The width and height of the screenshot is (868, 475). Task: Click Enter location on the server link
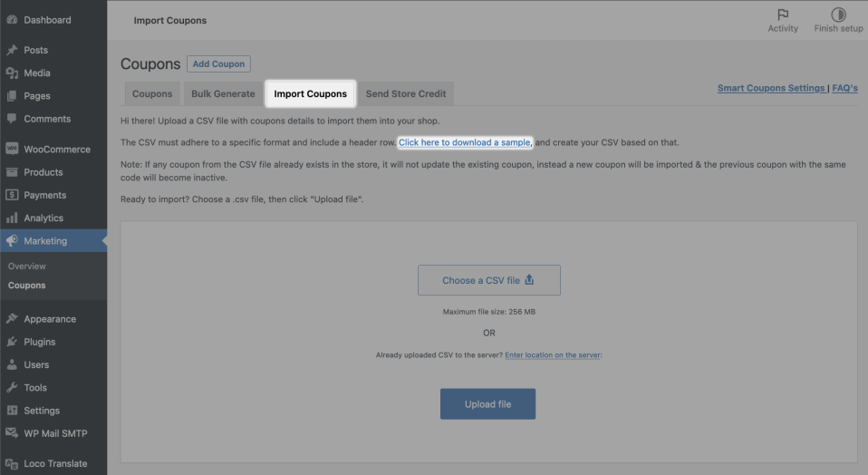553,354
